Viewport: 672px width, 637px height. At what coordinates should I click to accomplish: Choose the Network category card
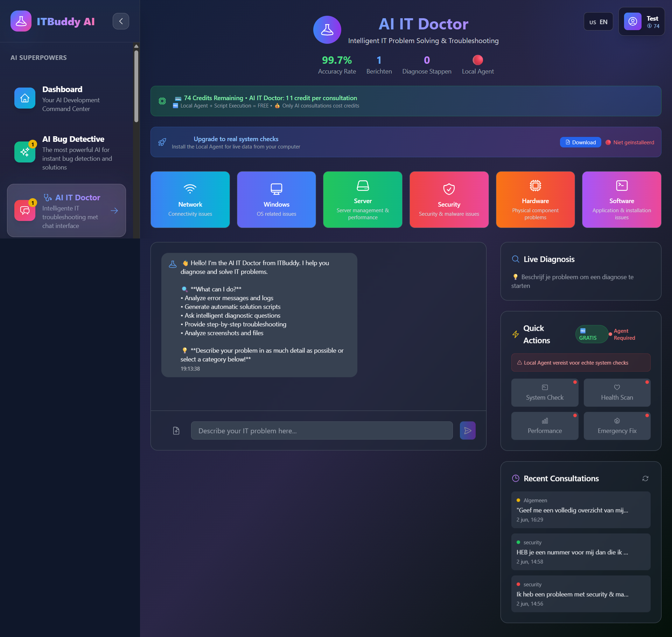[x=190, y=200]
